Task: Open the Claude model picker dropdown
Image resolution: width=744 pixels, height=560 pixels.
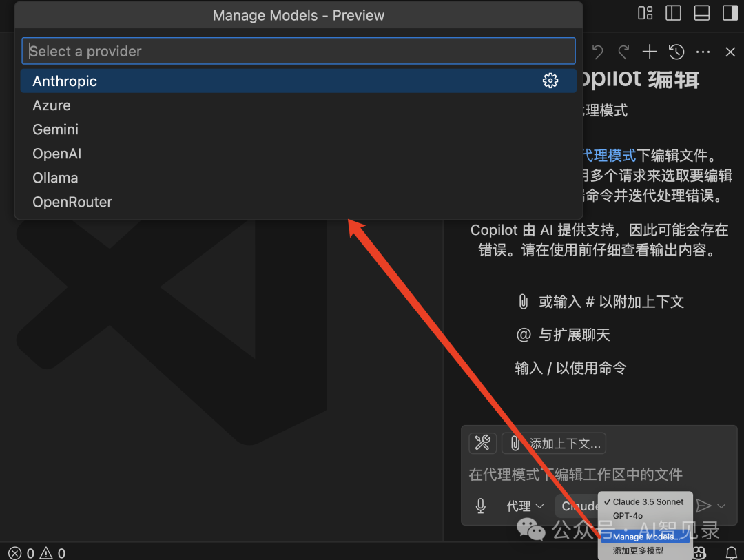Action: tap(582, 506)
